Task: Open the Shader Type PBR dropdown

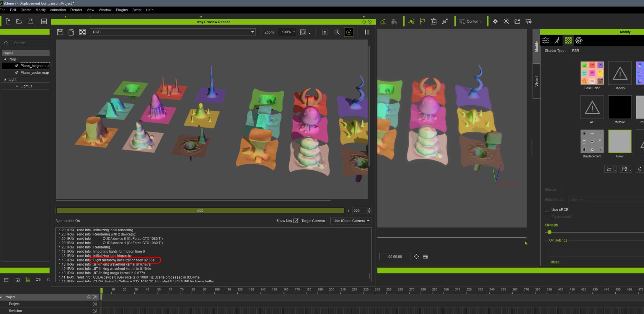Action: tap(607, 51)
